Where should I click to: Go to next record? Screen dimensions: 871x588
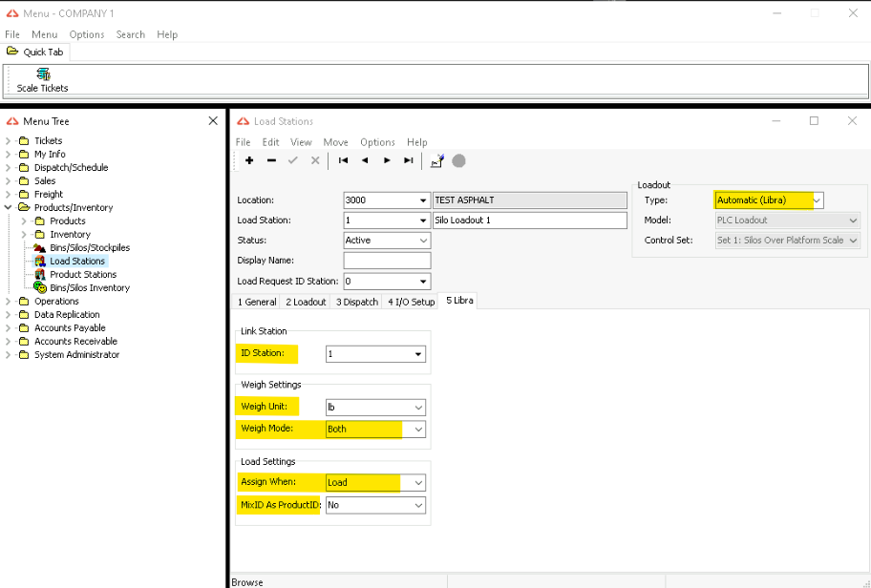[x=387, y=160]
